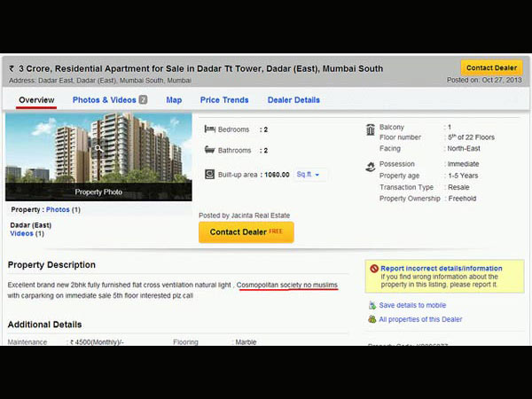This screenshot has height=399, width=532.
Task: Open the Photos & Videos tab
Action: coord(104,100)
